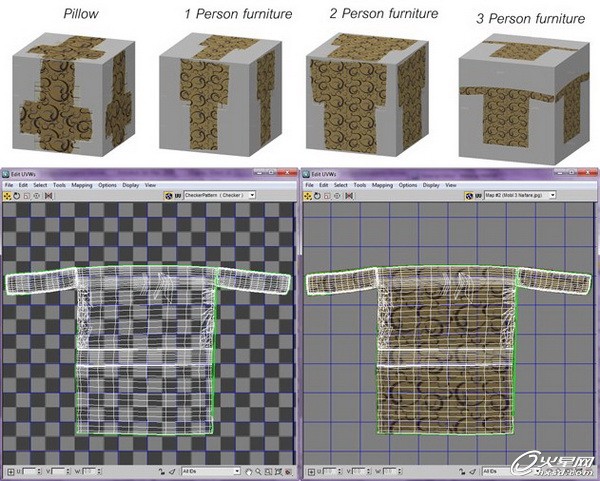Open Options menu in left Edit UVWs window
This screenshot has width=600, height=481.
[107, 185]
